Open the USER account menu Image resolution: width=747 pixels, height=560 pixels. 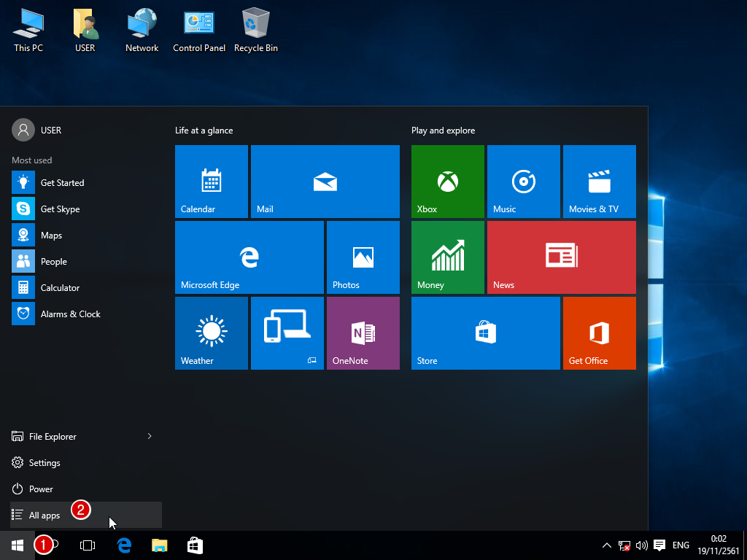click(36, 130)
